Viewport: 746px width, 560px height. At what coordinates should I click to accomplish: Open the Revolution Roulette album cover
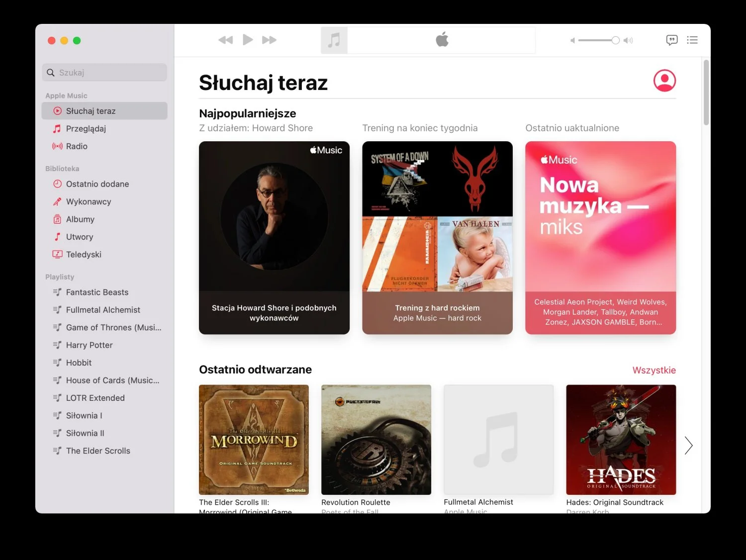click(x=376, y=440)
